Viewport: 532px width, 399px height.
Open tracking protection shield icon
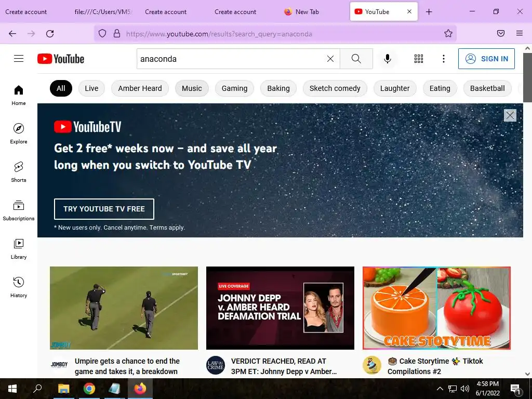click(102, 34)
